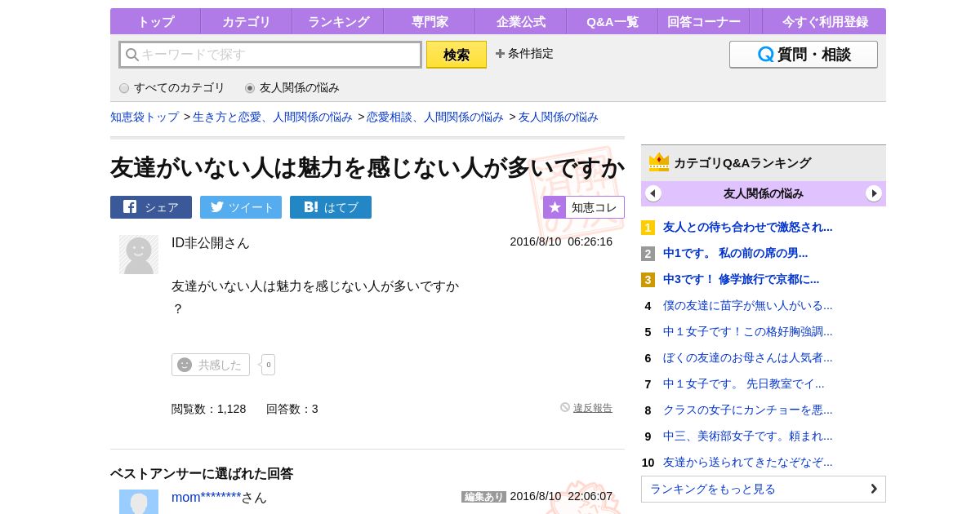Open rank 10 友達から送られてきたなぞなぞ
The width and height of the screenshot is (980, 514).
click(x=748, y=463)
